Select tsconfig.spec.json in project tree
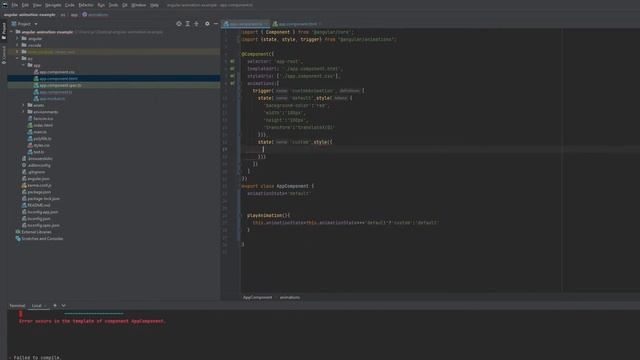 pos(43,225)
